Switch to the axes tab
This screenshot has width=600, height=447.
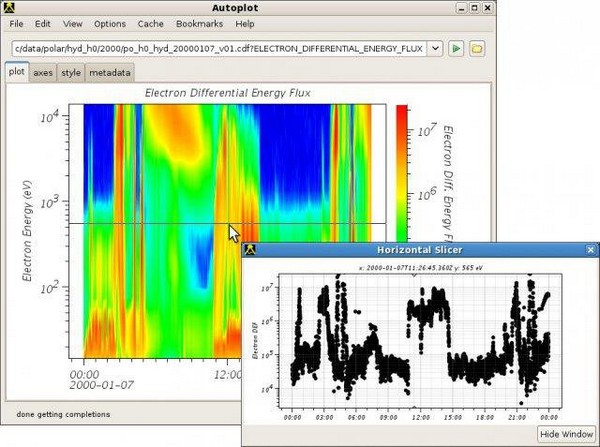pyautogui.click(x=43, y=73)
